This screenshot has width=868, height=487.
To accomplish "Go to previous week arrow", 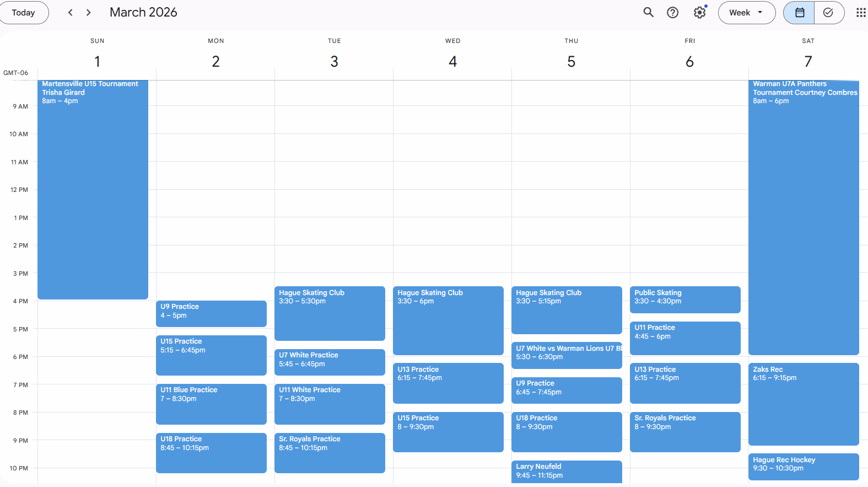I will 71,13.
